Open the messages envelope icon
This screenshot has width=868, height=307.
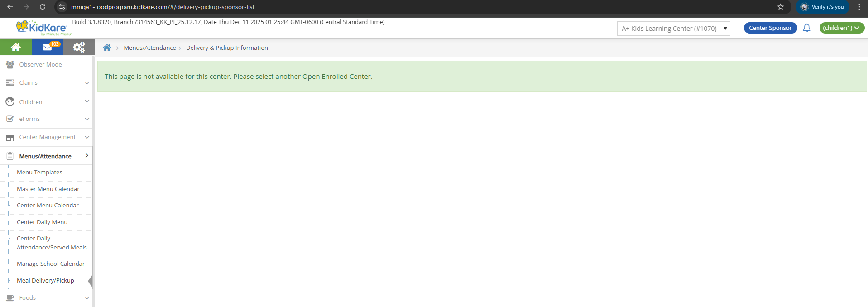pos(48,47)
